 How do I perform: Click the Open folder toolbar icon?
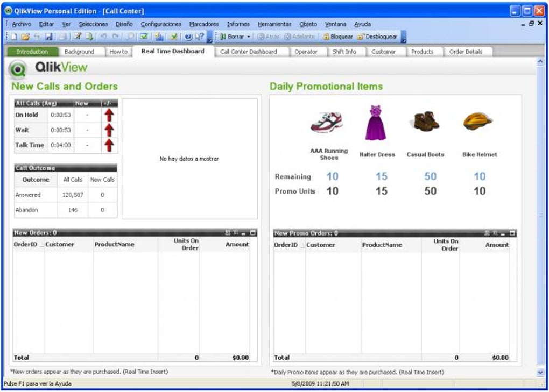(25, 37)
